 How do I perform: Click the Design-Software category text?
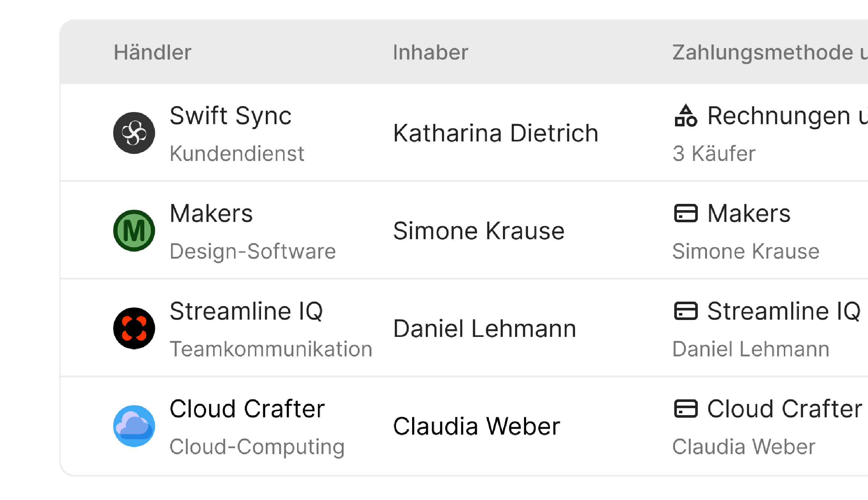click(x=253, y=251)
